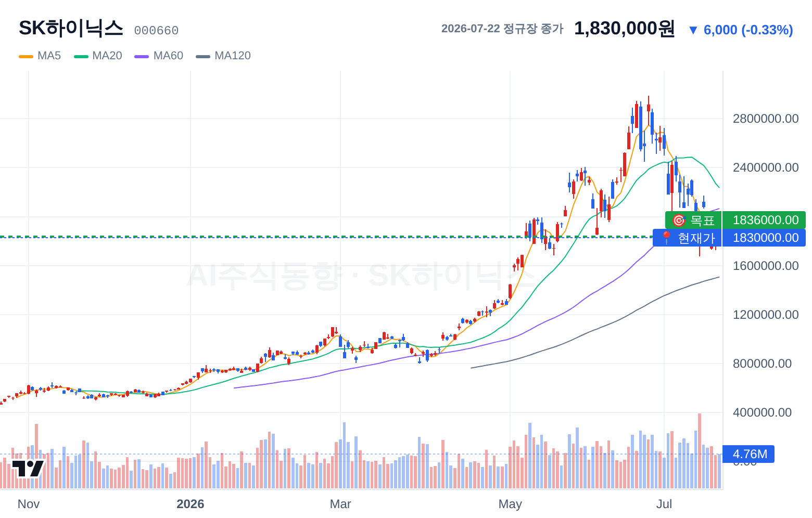Click the orange MA5 color swatch
Screen dimensions: 812x518
coord(26,56)
